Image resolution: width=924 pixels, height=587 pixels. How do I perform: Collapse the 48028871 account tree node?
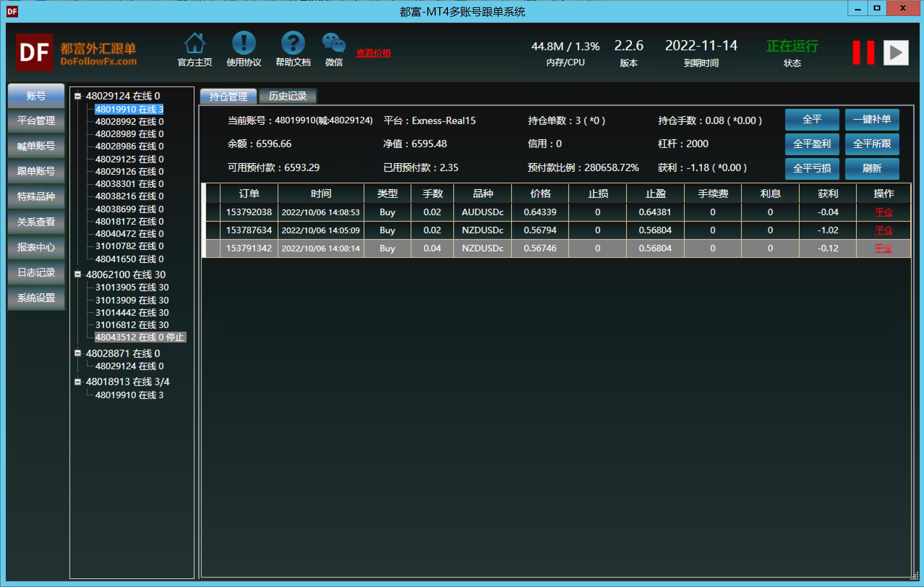[x=78, y=353]
